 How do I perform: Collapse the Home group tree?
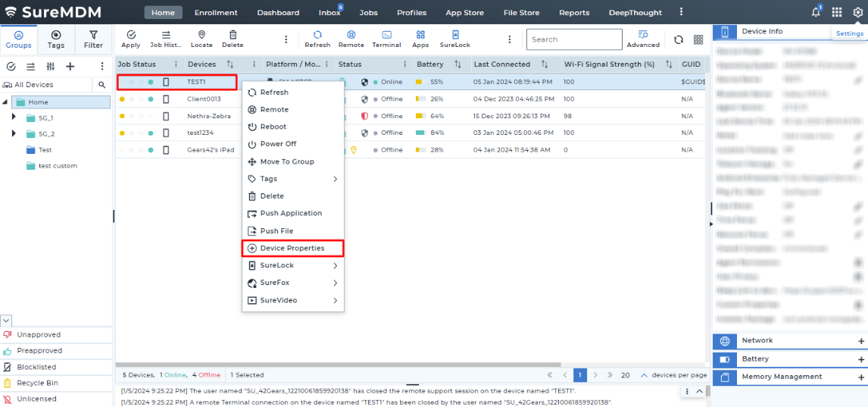pos(5,102)
